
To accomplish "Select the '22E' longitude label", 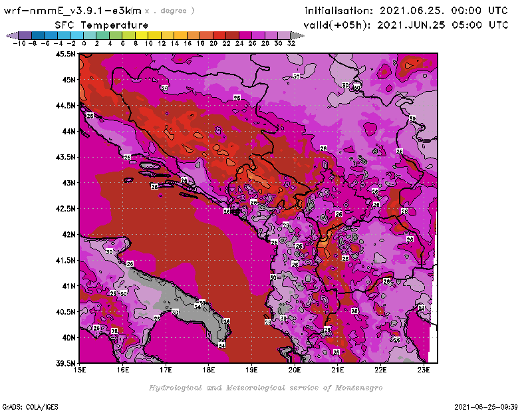I will [x=380, y=370].
